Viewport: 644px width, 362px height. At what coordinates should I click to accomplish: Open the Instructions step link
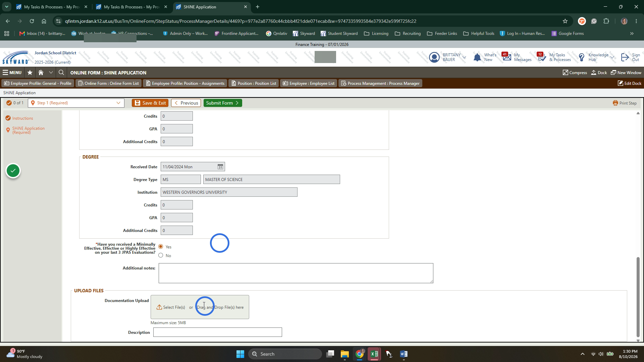[x=22, y=118]
